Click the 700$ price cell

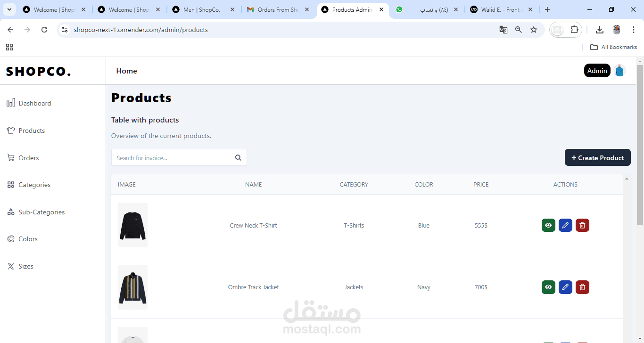[481, 287]
